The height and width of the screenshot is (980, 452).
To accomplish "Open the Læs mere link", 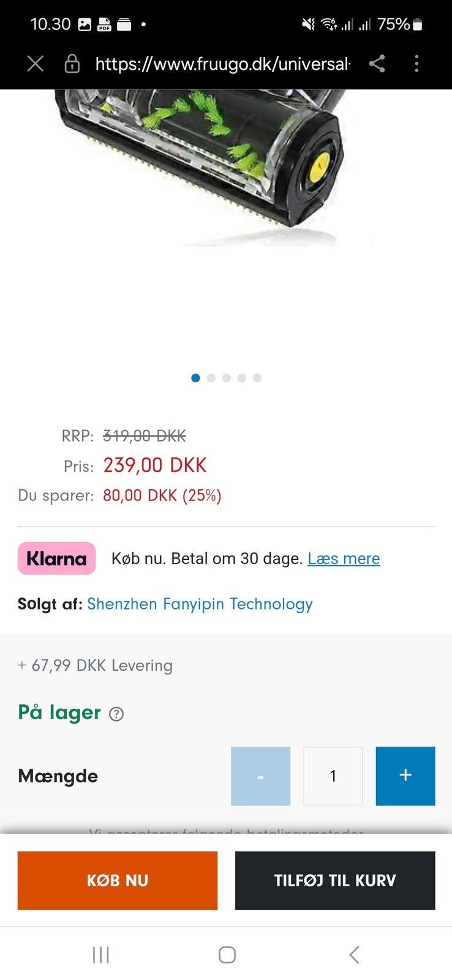I will (344, 559).
